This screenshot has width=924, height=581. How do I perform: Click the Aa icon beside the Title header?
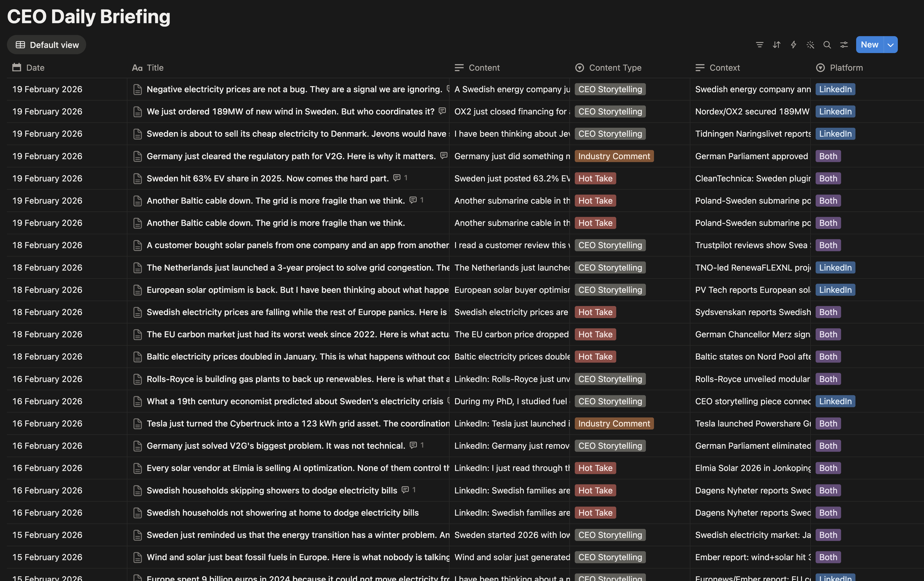pyautogui.click(x=137, y=68)
